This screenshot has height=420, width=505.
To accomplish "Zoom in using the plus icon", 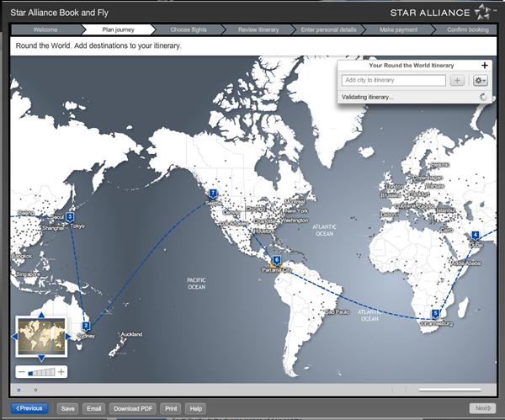I will coord(61,372).
